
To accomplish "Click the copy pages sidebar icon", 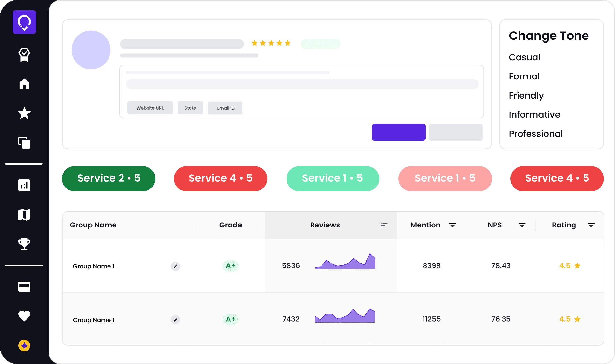I will click(24, 142).
